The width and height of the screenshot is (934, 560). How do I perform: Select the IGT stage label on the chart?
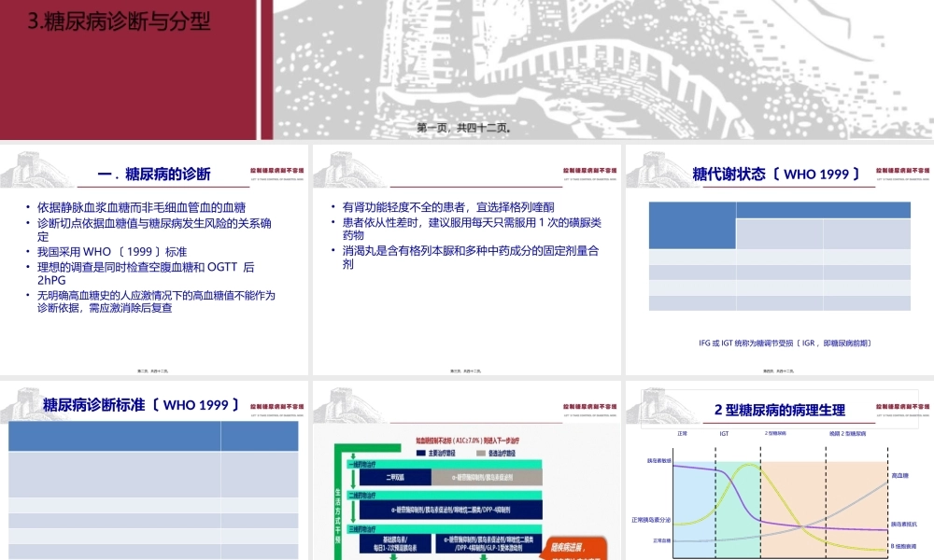tap(723, 433)
